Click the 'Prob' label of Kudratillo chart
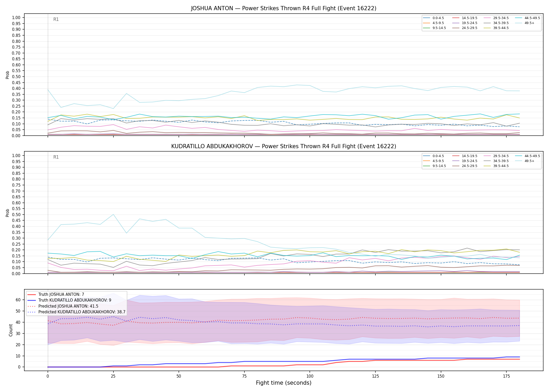 [8, 213]
